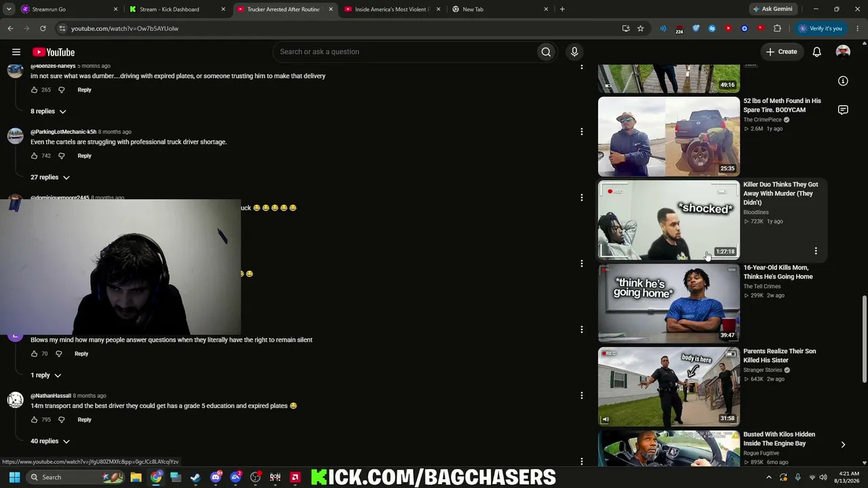868x488 pixels.
Task: Open the Chrome extensions puzzle menu
Action: [777, 28]
